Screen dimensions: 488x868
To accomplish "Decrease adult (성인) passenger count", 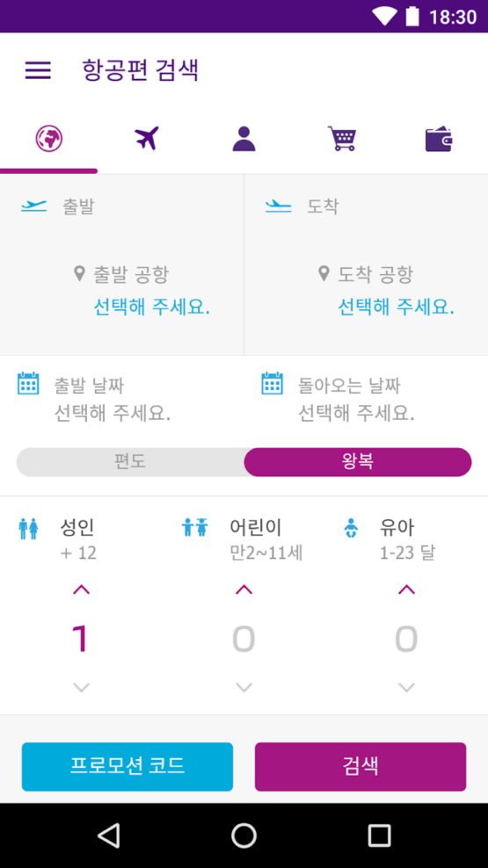I will (x=82, y=688).
